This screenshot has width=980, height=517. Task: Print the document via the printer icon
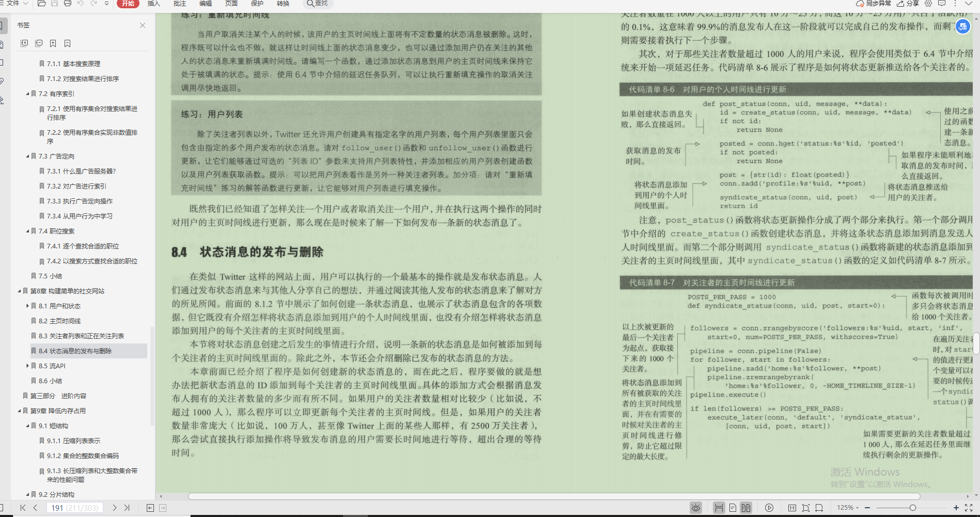[67, 4]
